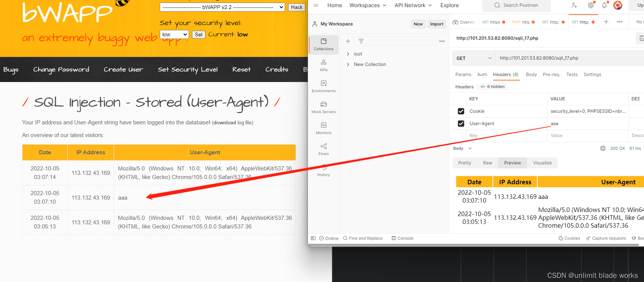The width and height of the screenshot is (644, 282).
Task: Open the bWAPP bug selection dropdown
Action: (222, 7)
